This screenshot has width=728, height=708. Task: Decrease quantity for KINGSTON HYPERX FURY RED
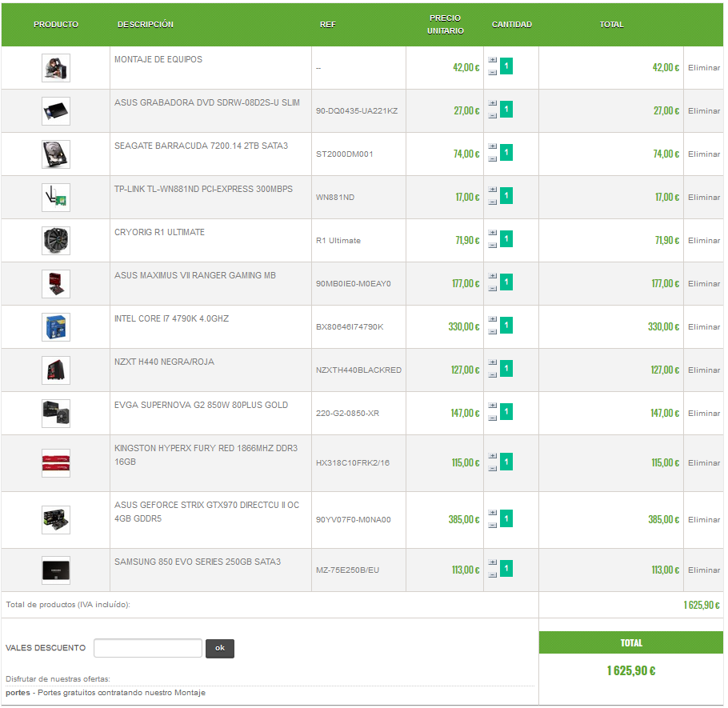[493, 469]
